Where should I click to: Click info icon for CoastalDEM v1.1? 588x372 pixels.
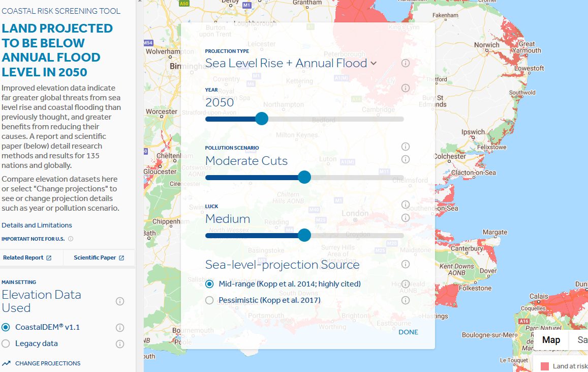120,328
